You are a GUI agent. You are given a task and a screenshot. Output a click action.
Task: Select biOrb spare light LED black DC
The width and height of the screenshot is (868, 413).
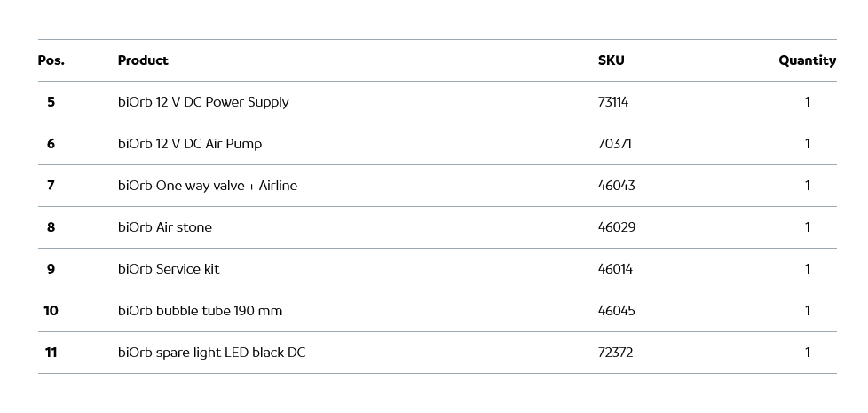211,353
